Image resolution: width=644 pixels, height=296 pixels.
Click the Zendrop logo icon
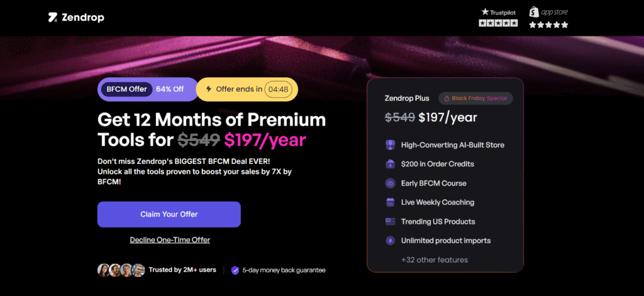coord(53,18)
